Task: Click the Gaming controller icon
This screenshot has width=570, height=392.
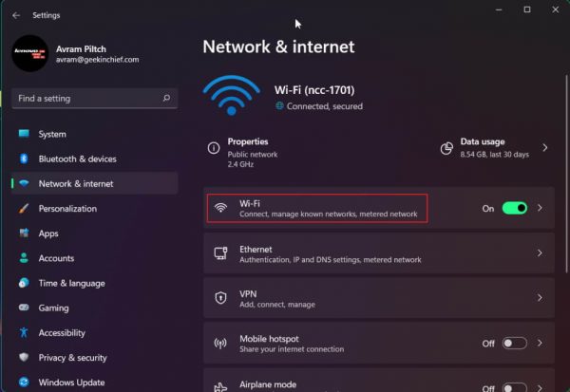Action: coord(24,308)
